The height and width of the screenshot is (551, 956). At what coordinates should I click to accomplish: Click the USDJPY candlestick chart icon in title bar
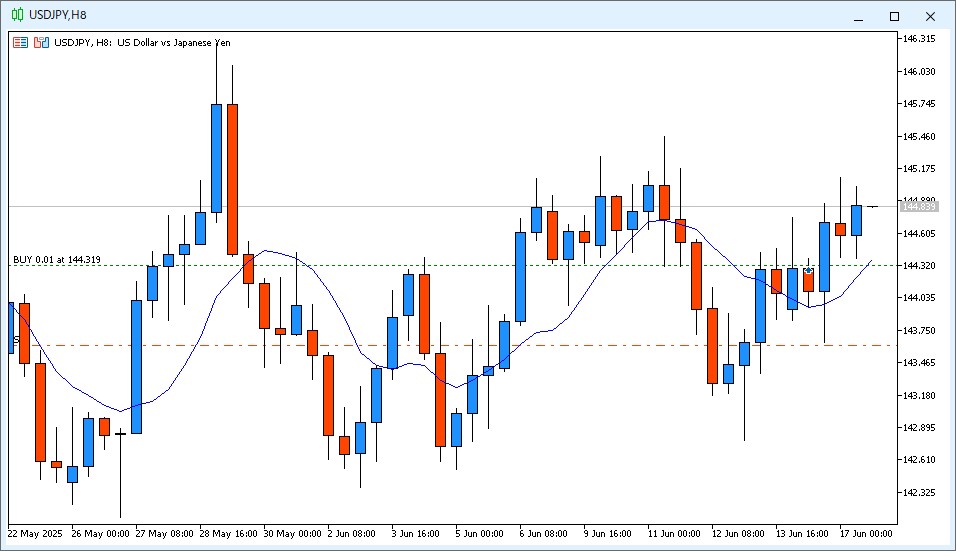pyautogui.click(x=18, y=15)
